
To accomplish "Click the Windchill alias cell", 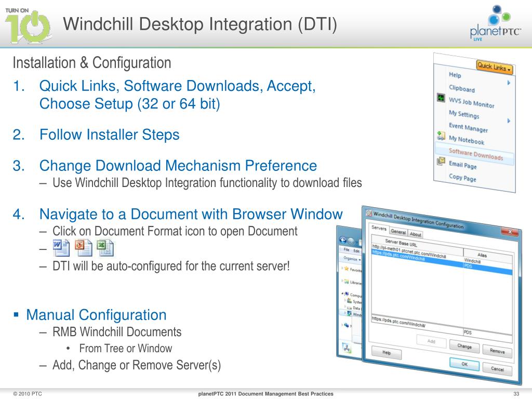I will tap(472, 261).
